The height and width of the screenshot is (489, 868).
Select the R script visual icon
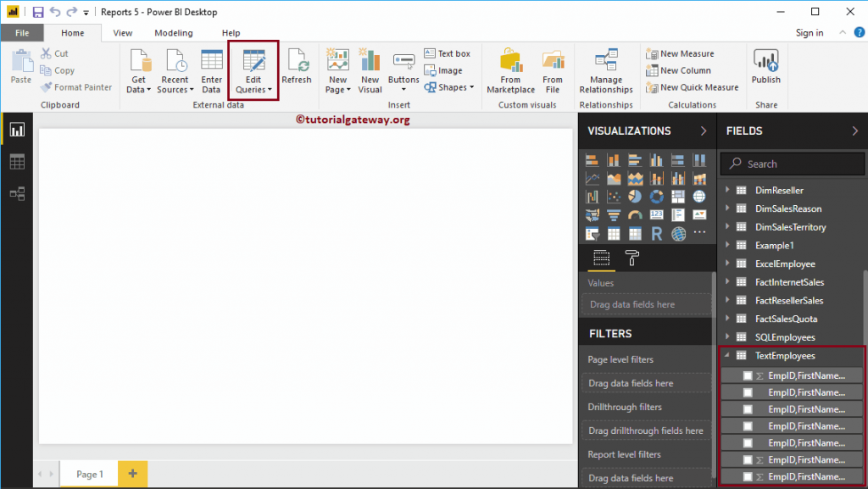(x=657, y=233)
